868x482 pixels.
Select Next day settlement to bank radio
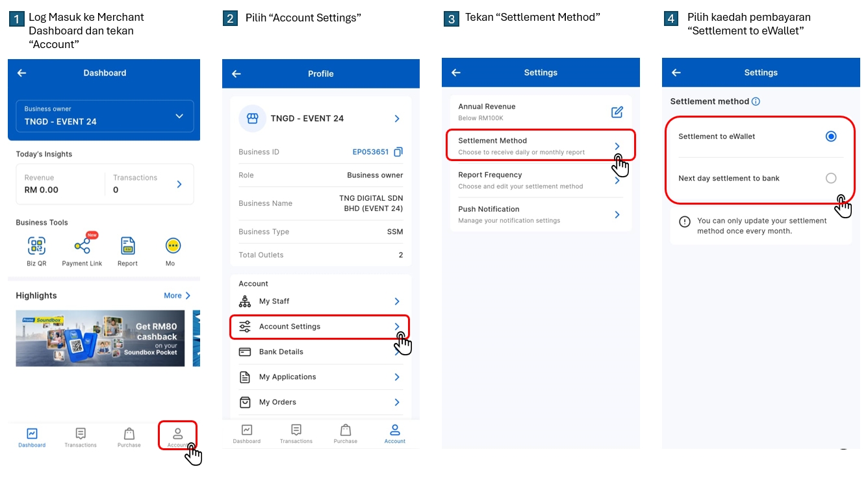coord(831,178)
